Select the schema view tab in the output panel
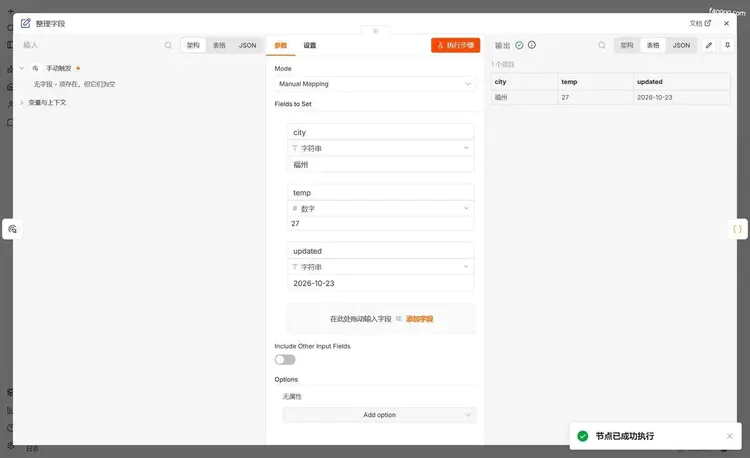This screenshot has height=458, width=750. pos(627,45)
